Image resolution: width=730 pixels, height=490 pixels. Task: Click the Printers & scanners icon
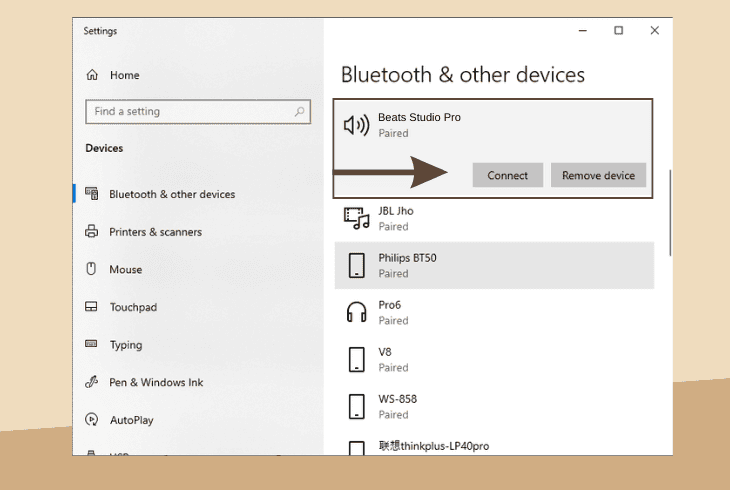(x=92, y=231)
